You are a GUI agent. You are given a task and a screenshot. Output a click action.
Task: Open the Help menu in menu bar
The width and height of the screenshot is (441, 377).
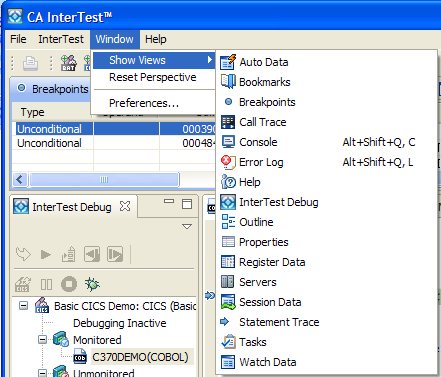click(x=155, y=39)
